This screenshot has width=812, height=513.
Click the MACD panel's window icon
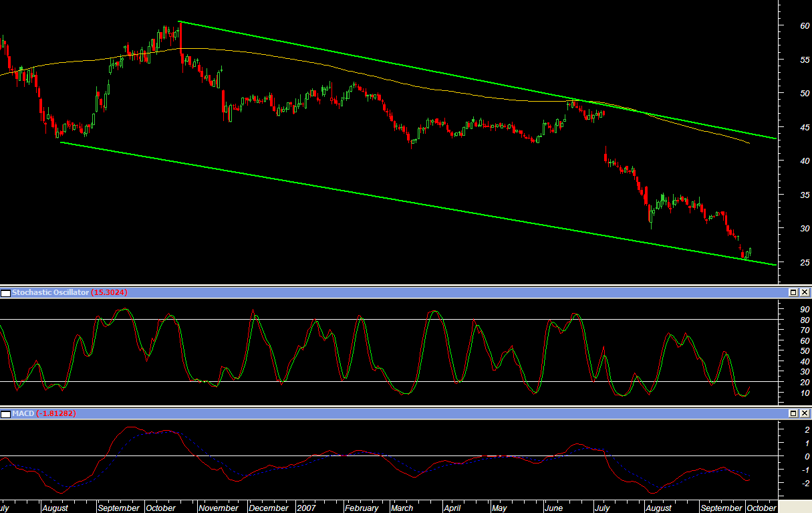[x=6, y=413]
